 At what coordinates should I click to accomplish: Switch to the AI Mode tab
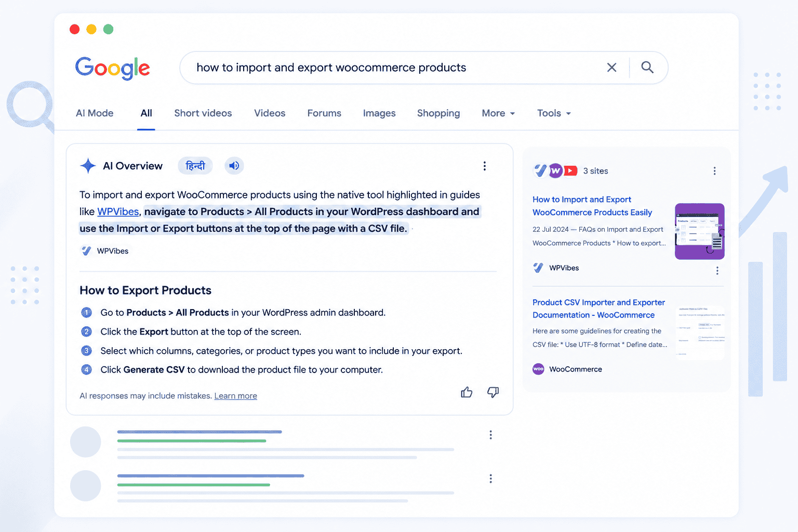click(x=95, y=113)
